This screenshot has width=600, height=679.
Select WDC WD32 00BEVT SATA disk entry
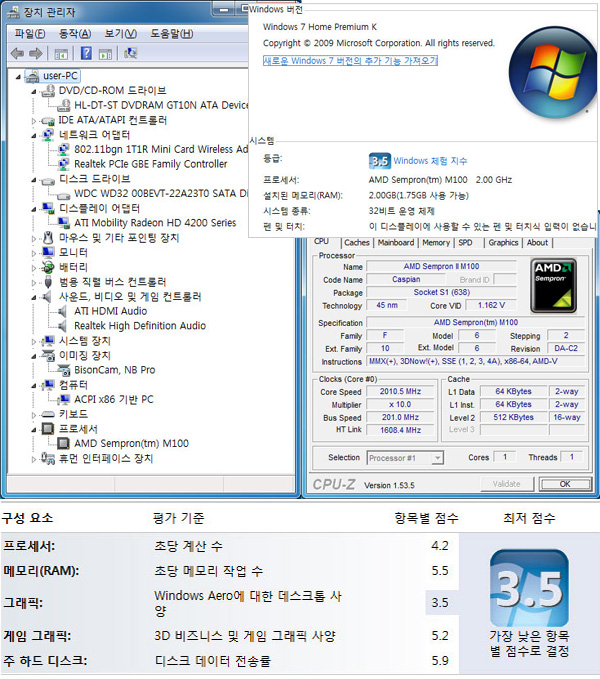pyautogui.click(x=161, y=194)
